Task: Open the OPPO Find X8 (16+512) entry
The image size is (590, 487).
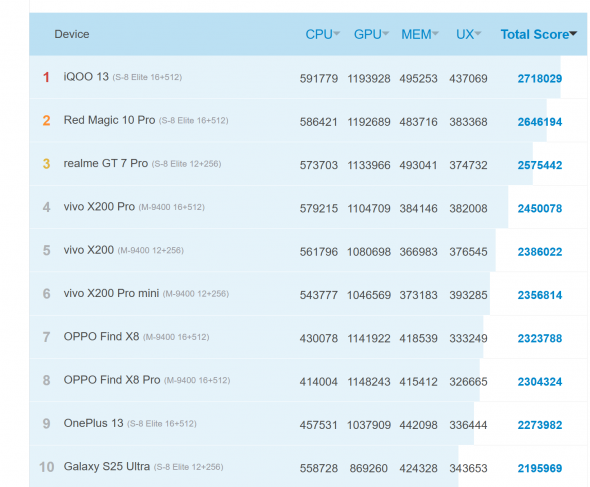Action: tap(101, 336)
